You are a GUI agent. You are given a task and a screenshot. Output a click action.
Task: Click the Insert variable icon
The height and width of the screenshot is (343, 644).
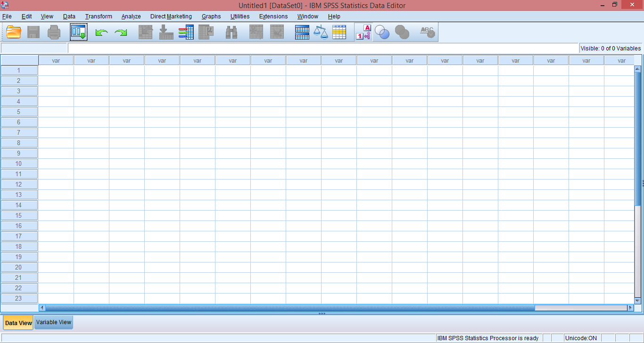(x=277, y=32)
